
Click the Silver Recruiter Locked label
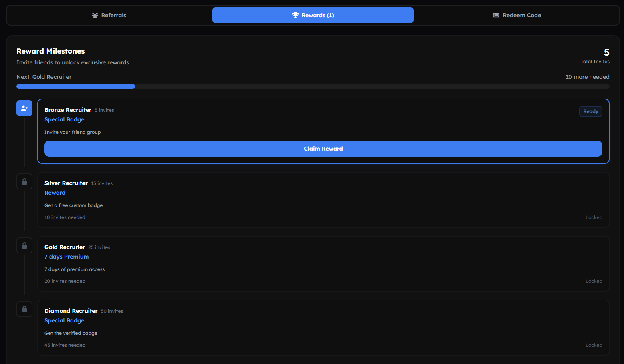click(x=594, y=217)
